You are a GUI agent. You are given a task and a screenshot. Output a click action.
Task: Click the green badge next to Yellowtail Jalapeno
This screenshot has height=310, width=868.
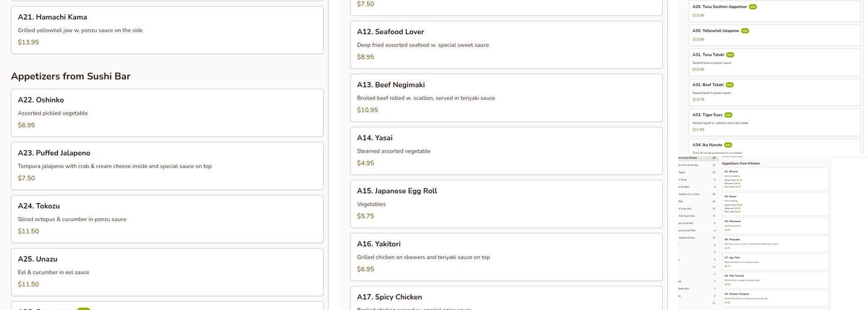pyautogui.click(x=745, y=31)
